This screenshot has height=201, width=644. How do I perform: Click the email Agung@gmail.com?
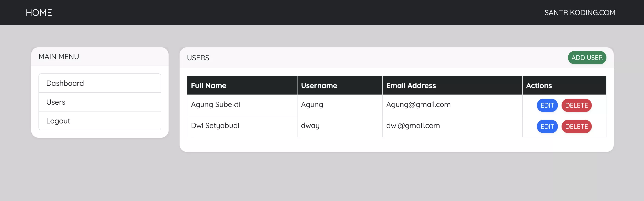(418, 104)
